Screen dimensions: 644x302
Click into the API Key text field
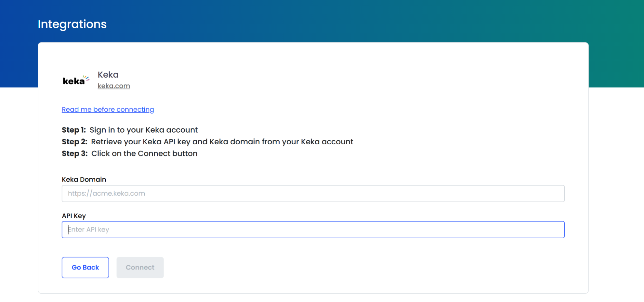pos(312,230)
